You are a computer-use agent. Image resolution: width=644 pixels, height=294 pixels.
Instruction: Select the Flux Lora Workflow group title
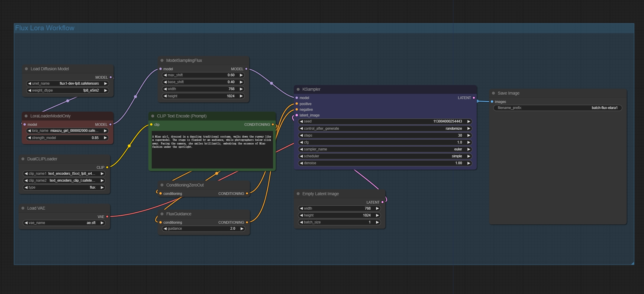tap(45, 28)
